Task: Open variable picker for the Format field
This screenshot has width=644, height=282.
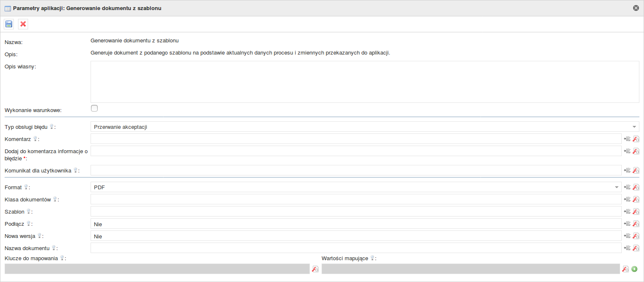Action: click(x=627, y=187)
